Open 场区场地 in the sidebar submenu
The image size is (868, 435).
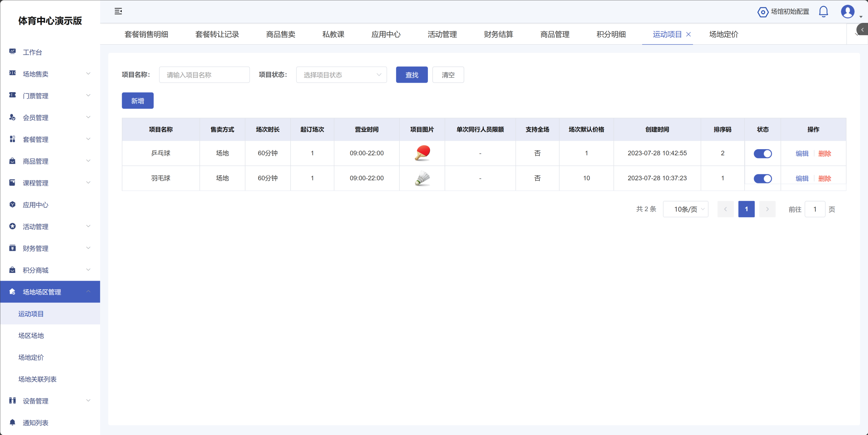(31, 335)
